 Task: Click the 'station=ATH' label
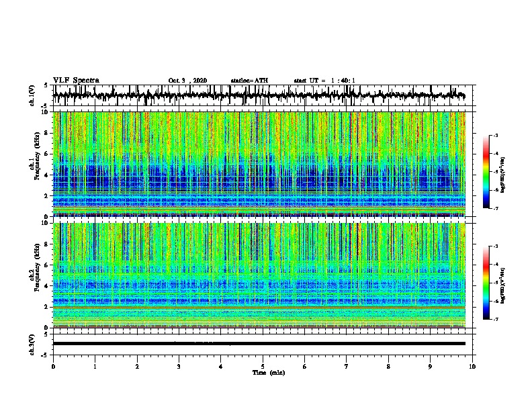(x=249, y=81)
